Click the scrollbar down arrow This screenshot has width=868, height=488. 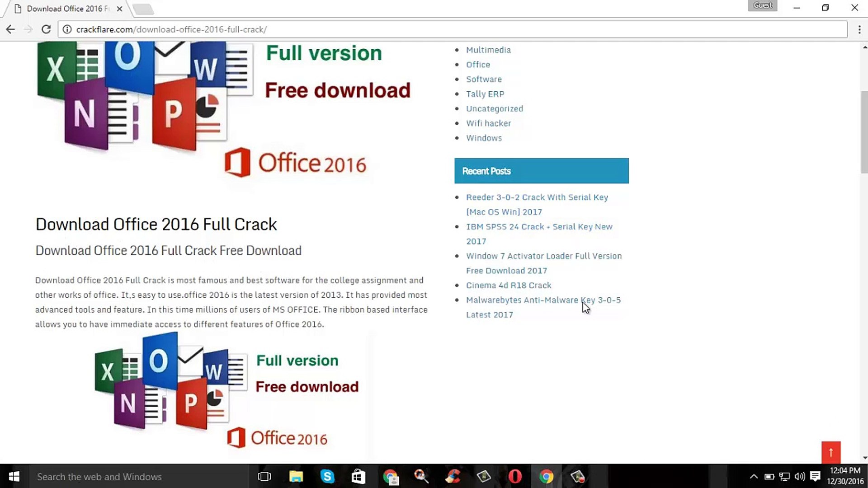[x=864, y=458]
